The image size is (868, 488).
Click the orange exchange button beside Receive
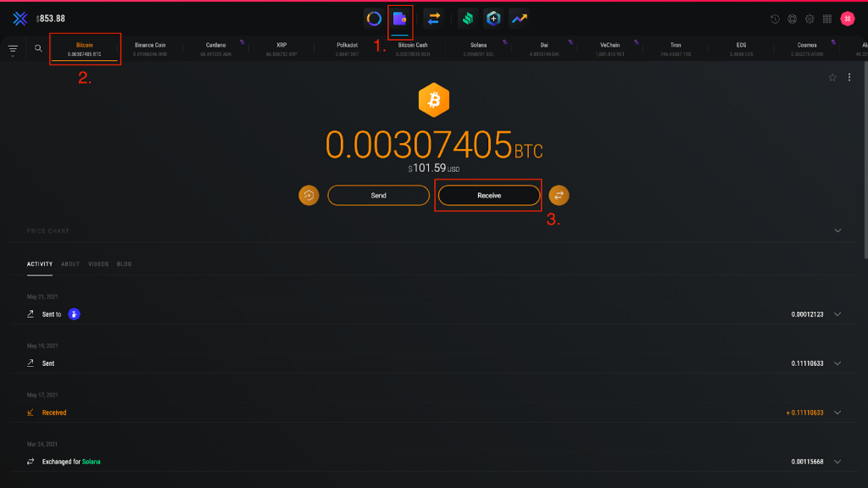[x=559, y=196]
